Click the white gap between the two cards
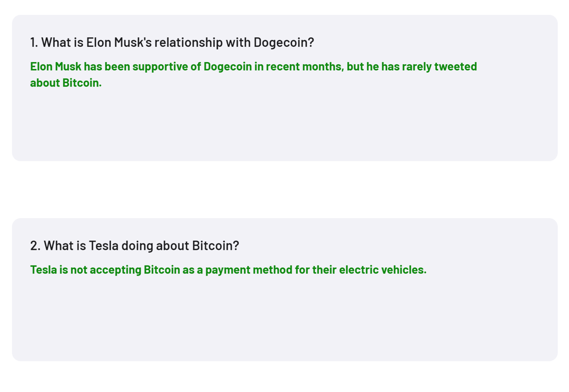569x392 pixels. point(284,190)
